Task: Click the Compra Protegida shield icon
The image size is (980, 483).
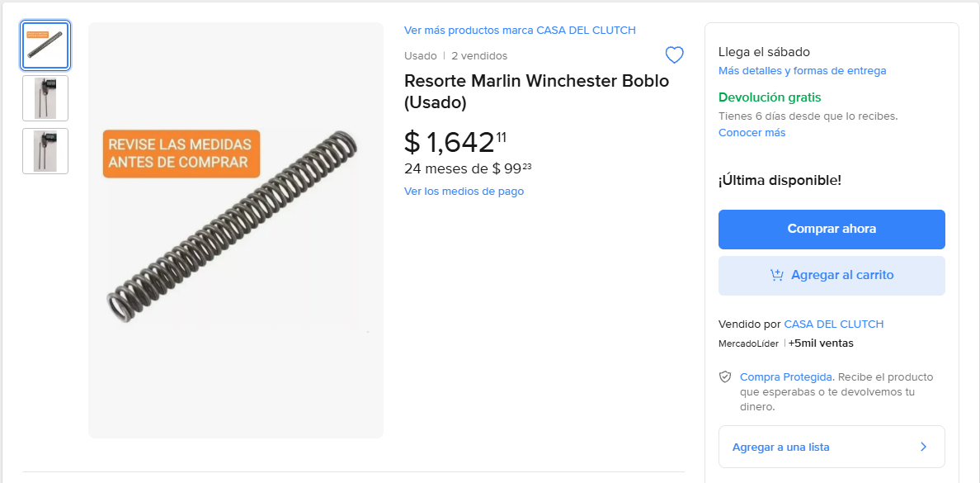Action: point(725,377)
